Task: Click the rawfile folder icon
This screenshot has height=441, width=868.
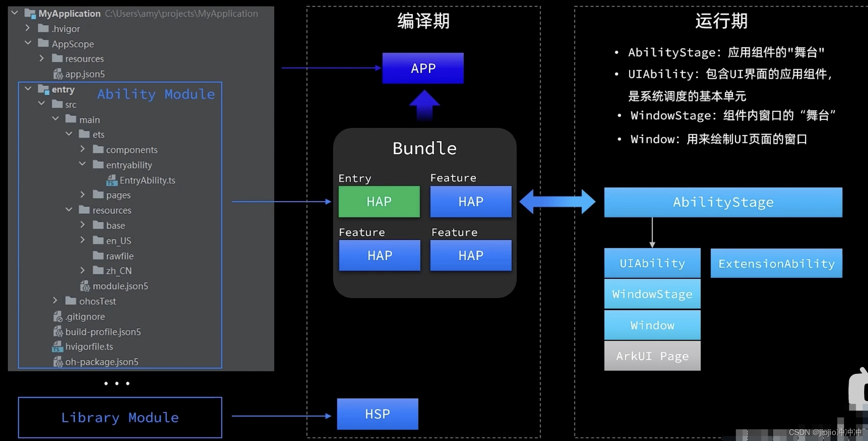Action: [98, 255]
